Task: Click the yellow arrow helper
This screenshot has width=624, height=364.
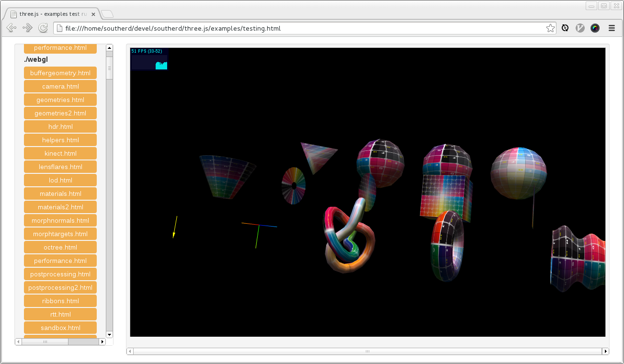Action: 175,227
